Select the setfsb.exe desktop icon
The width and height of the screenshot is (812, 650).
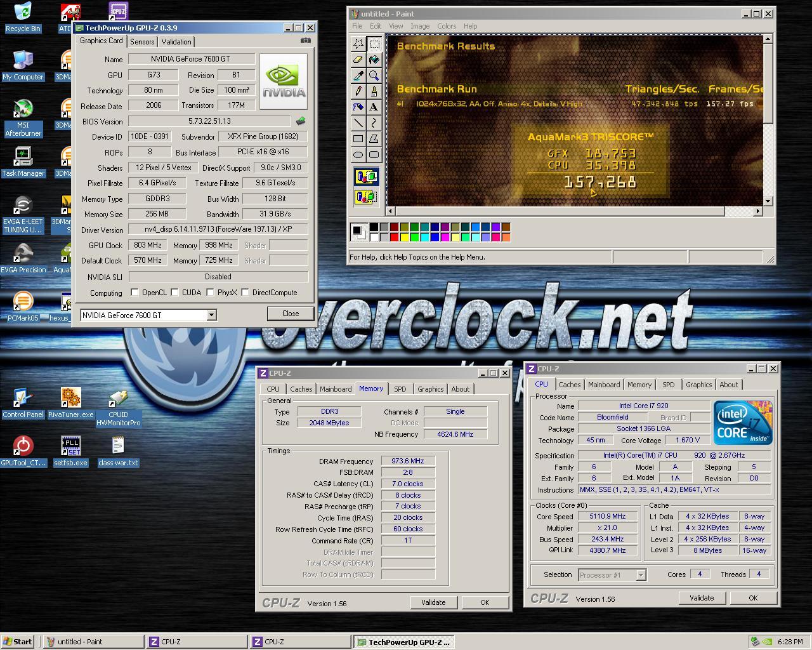[70, 451]
